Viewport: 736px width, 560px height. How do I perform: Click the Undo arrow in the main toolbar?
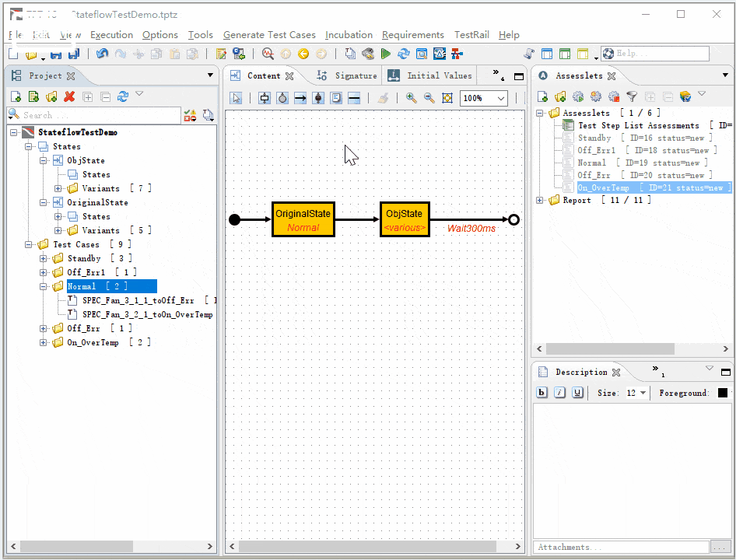(x=102, y=54)
